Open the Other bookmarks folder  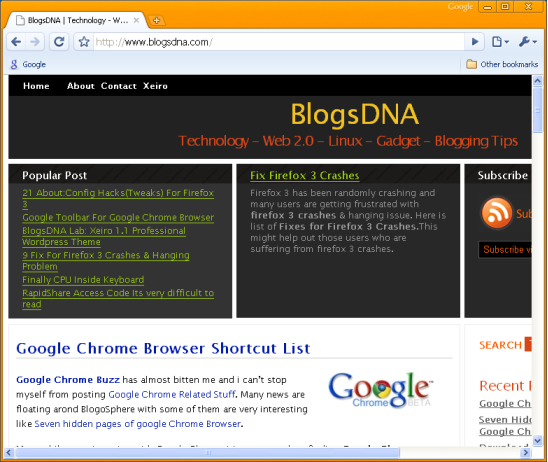tap(502, 64)
